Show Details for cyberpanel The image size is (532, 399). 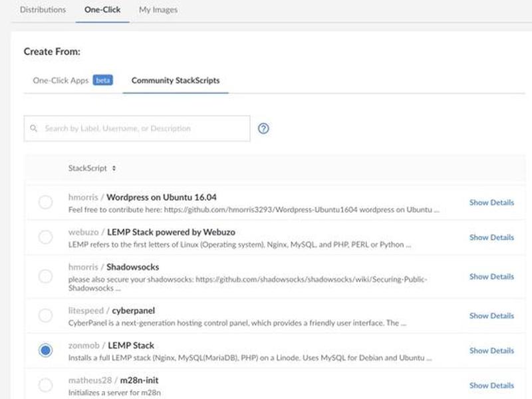491,316
